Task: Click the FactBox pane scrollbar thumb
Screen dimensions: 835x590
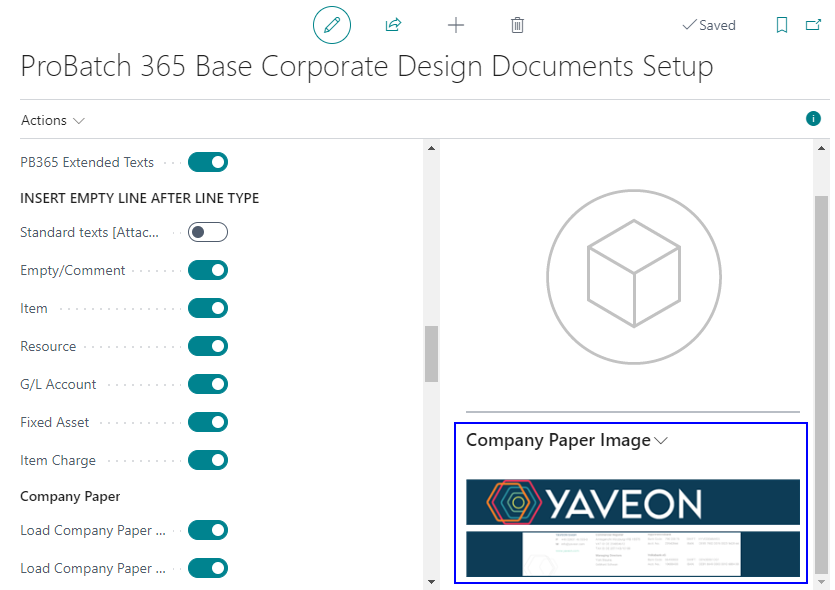Action: click(821, 383)
